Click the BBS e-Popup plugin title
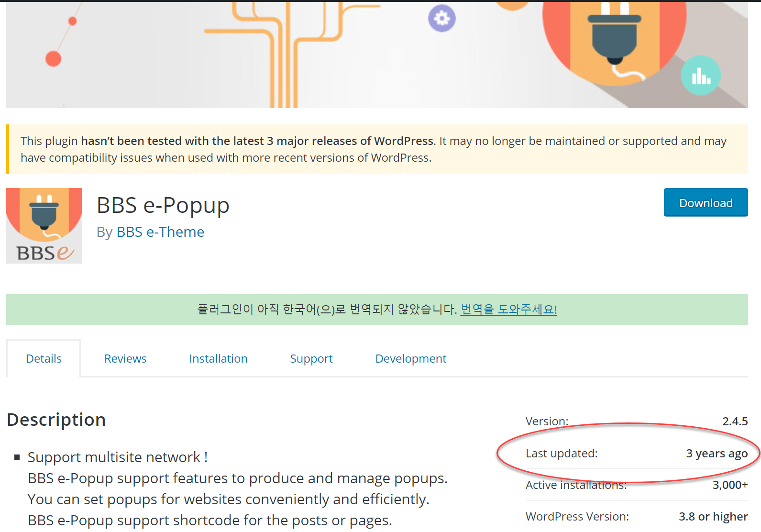 point(163,205)
